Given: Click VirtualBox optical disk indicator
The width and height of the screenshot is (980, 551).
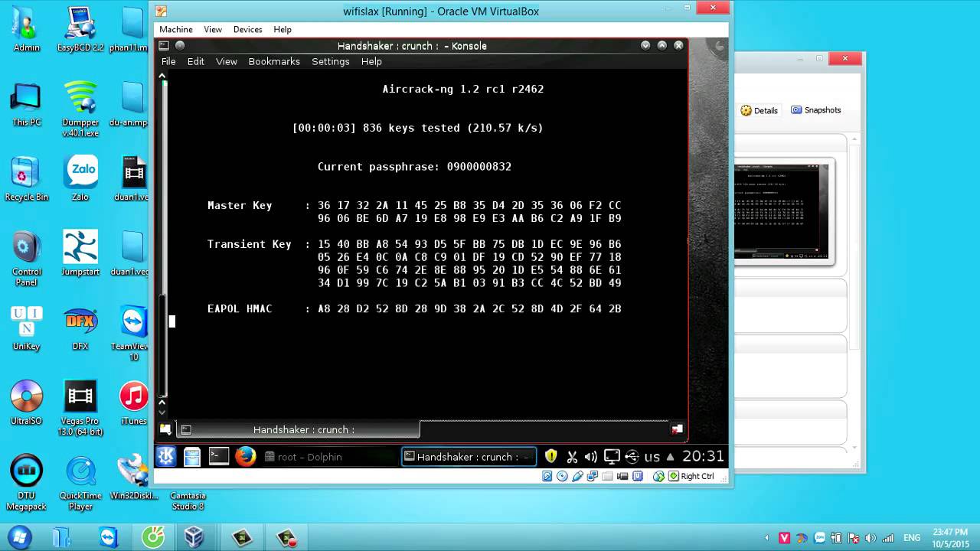Looking at the screenshot, I should (562, 476).
